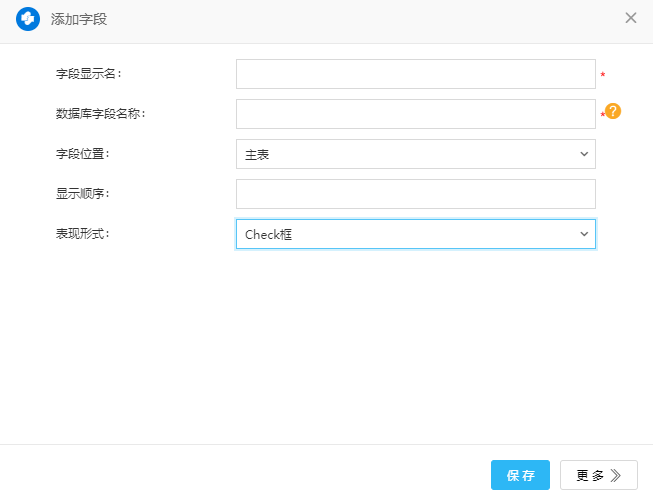
Task: Click the double chevron beside 更多
Action: (x=617, y=476)
